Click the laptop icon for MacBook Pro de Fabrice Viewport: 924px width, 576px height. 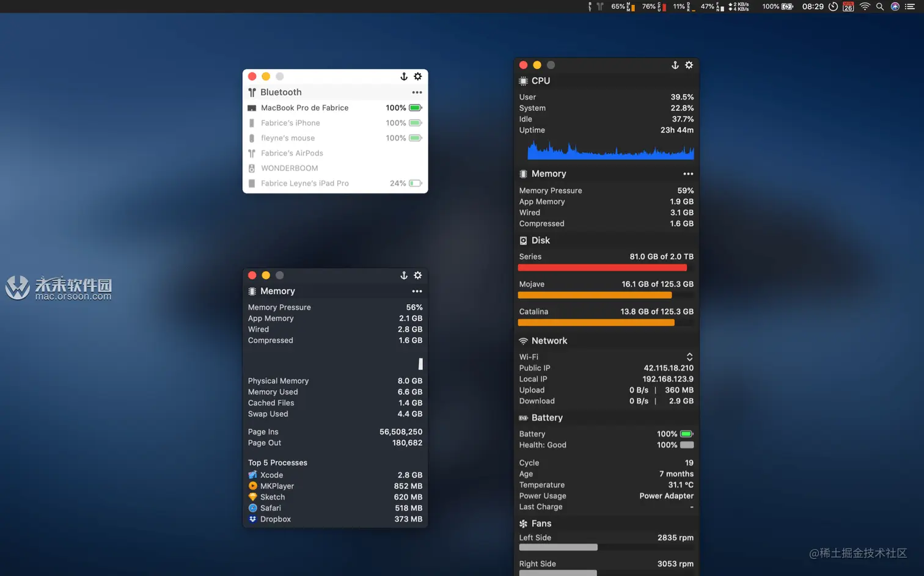coord(252,108)
